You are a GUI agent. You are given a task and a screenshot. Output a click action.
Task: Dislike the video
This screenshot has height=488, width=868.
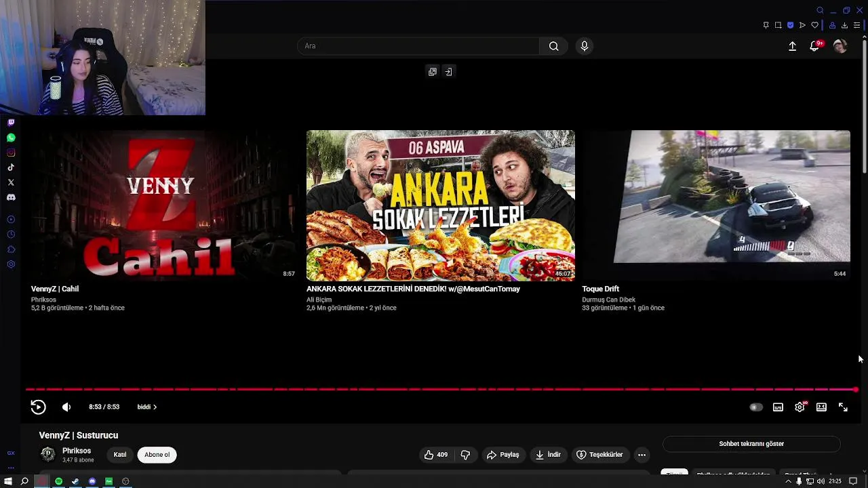coord(465,455)
